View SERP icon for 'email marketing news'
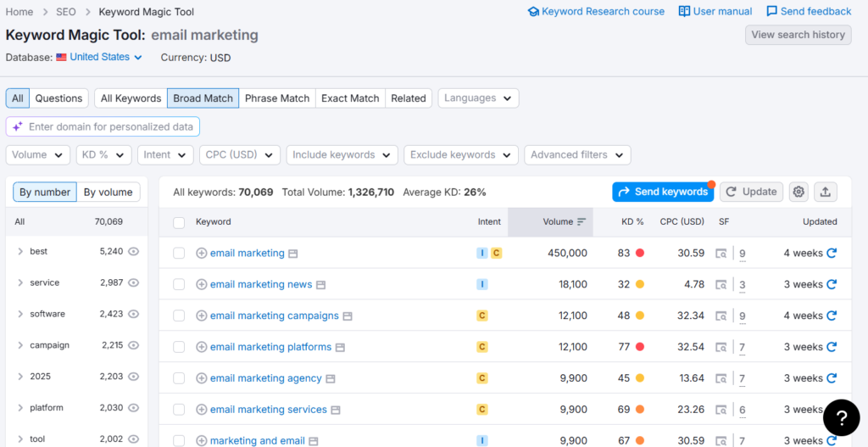The image size is (868, 447). (x=721, y=285)
